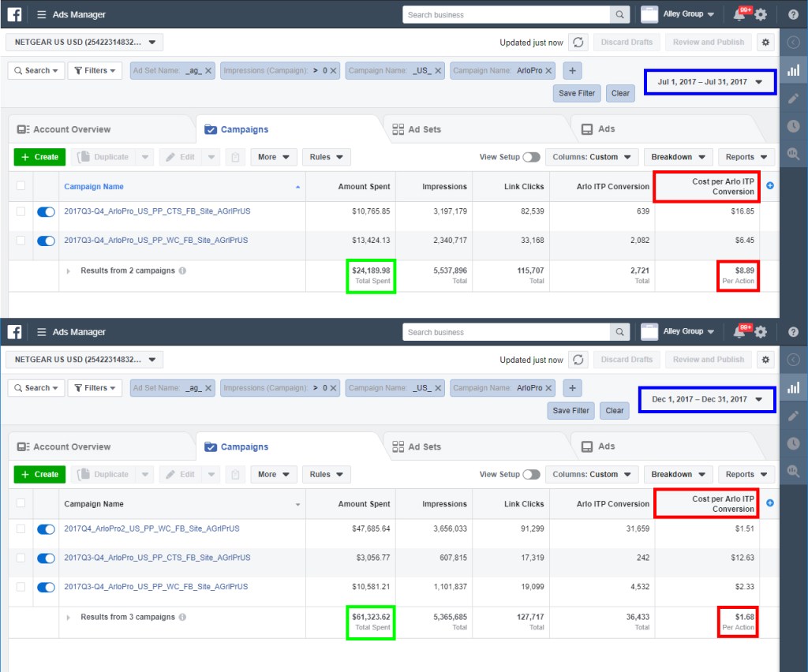Check the box for the $10,765.85 campaign row
The image size is (808, 672).
point(21,211)
